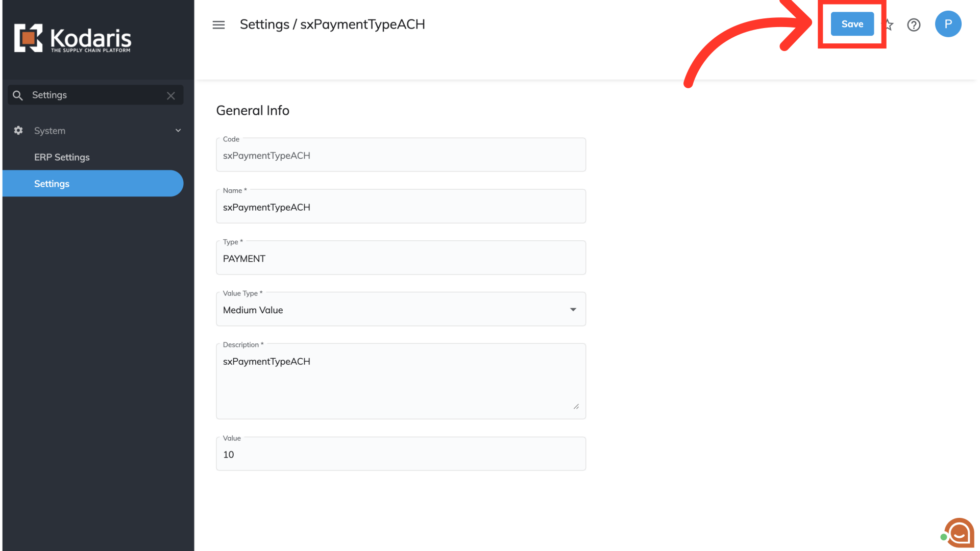Viewport: 980px width, 551px height.
Task: Click the System gear icon
Action: 18,131
